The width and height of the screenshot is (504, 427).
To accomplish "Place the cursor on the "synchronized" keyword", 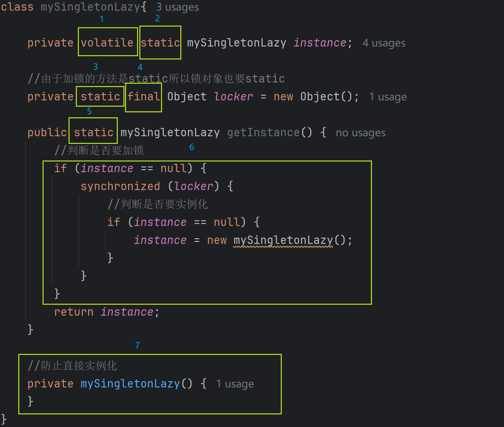I will (120, 186).
